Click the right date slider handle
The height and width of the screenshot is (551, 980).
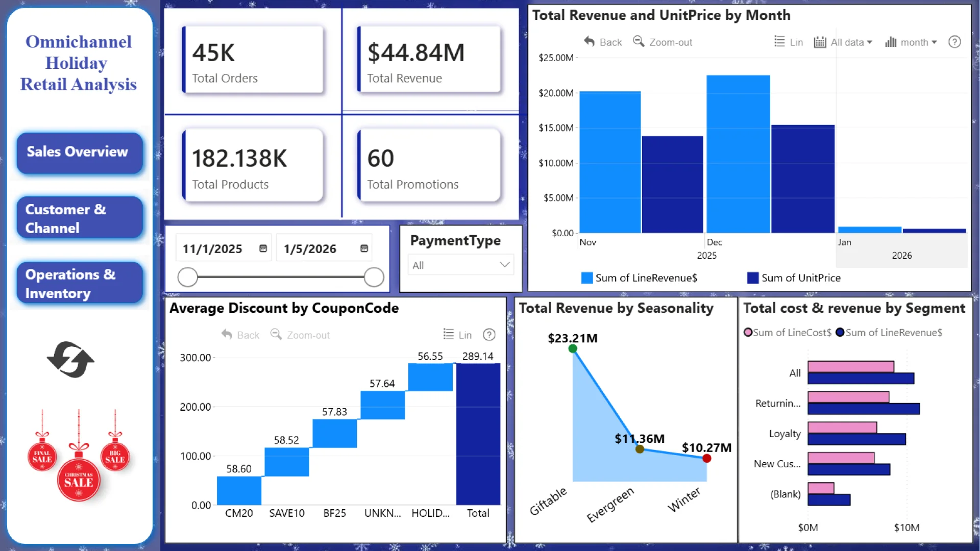coord(374,277)
